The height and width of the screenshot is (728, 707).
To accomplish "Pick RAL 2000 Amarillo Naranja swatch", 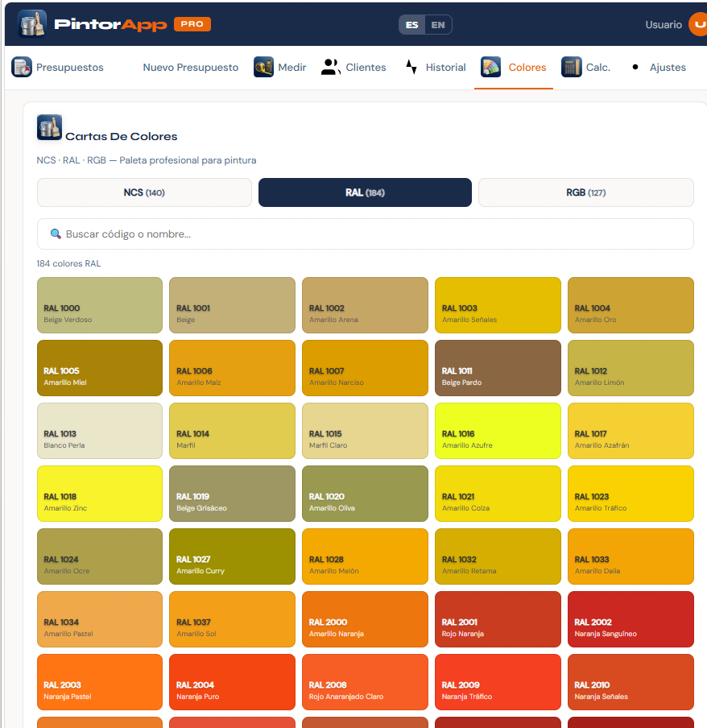I will point(365,619).
